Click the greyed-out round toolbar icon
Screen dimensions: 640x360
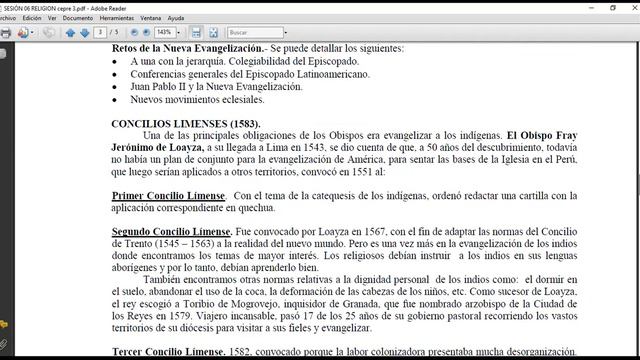(49, 33)
